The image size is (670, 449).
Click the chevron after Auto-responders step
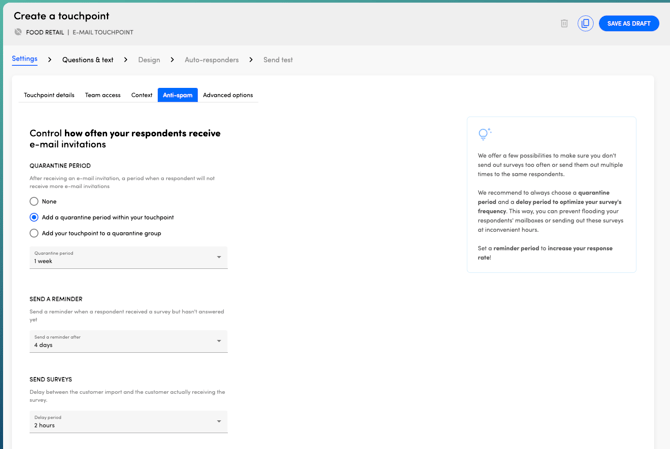coord(251,60)
